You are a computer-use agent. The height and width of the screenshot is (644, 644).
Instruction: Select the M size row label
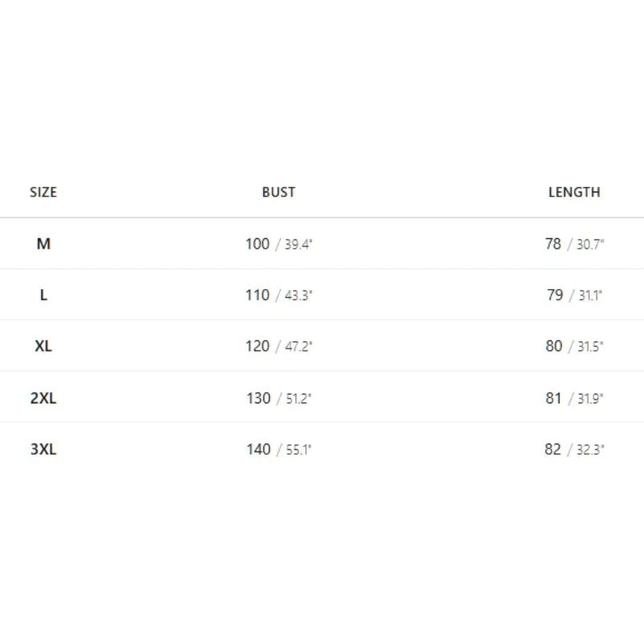[x=43, y=244]
